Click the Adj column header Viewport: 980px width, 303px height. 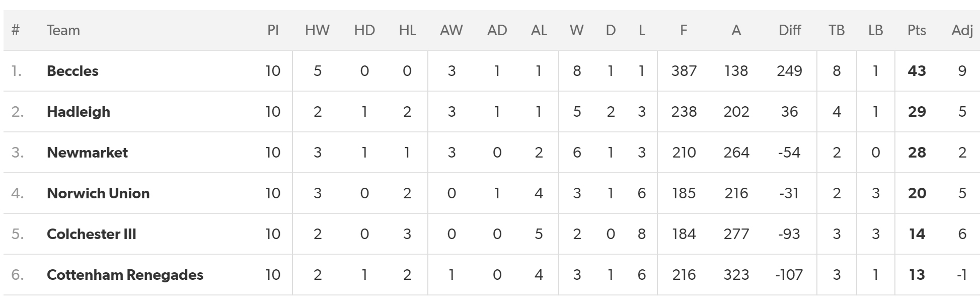(962, 30)
